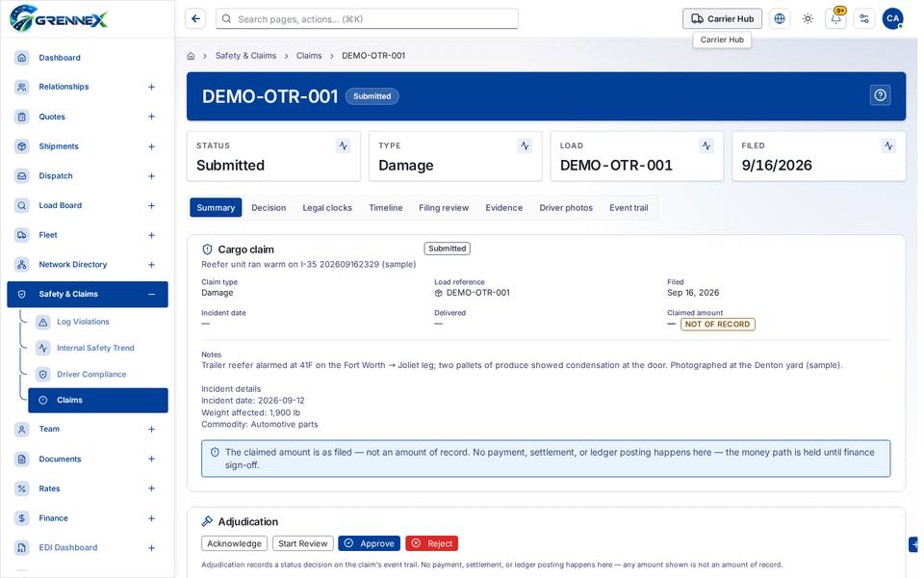924x578 pixels.
Task: Click the Carrier Hub button
Action: tap(722, 19)
